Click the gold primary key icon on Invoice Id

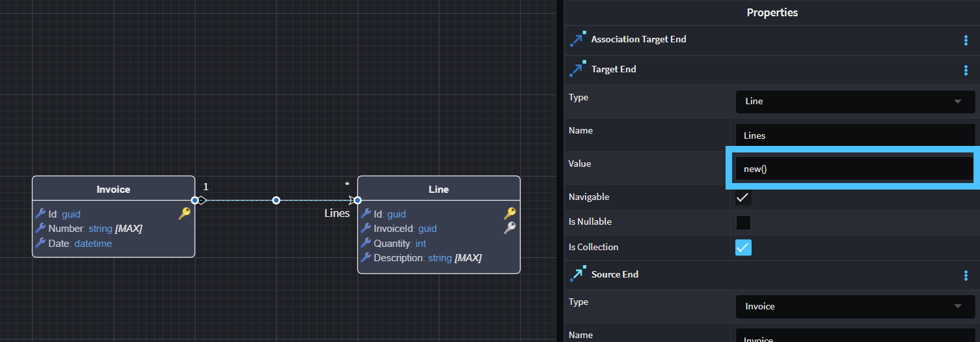coord(184,213)
